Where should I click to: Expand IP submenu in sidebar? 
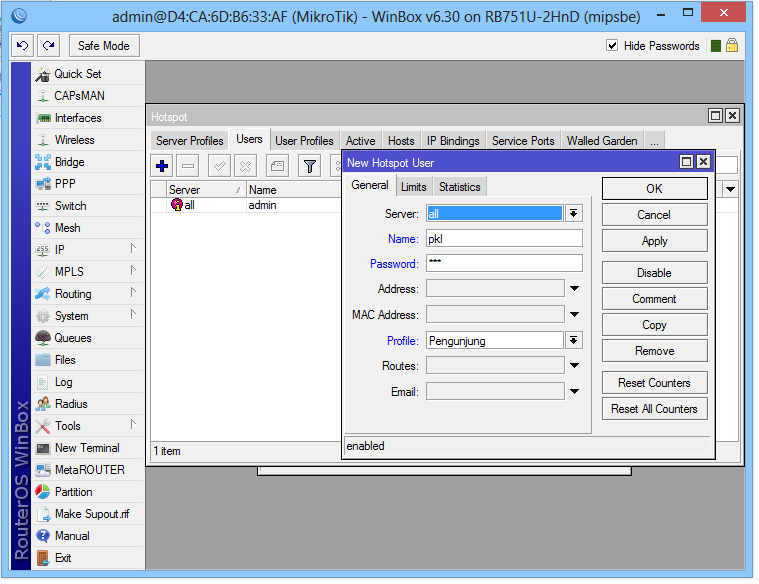click(133, 249)
